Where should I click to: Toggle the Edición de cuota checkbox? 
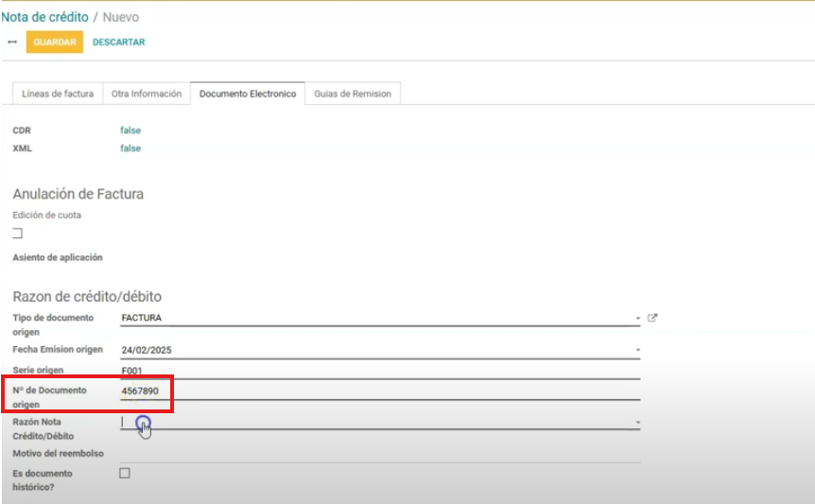tap(17, 233)
